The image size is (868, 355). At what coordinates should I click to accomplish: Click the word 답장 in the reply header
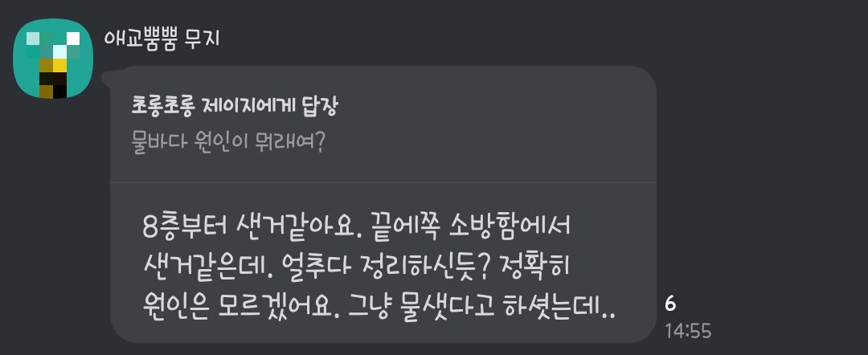(319, 106)
